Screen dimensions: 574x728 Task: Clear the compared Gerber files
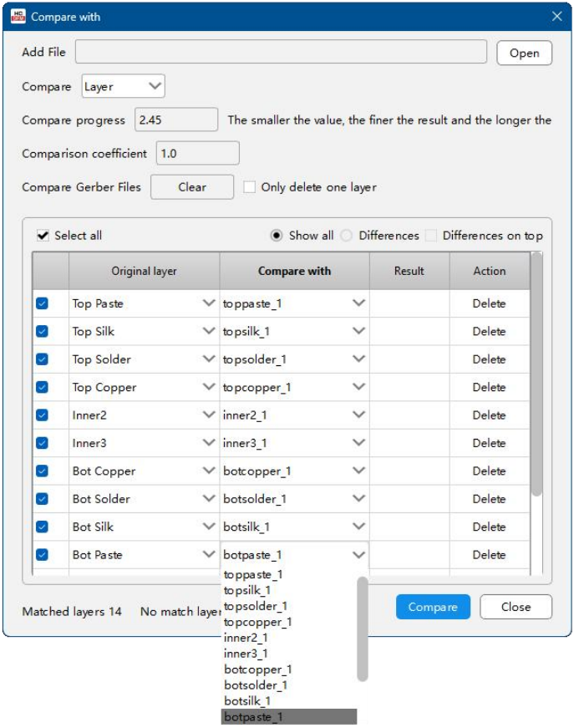tap(191, 187)
